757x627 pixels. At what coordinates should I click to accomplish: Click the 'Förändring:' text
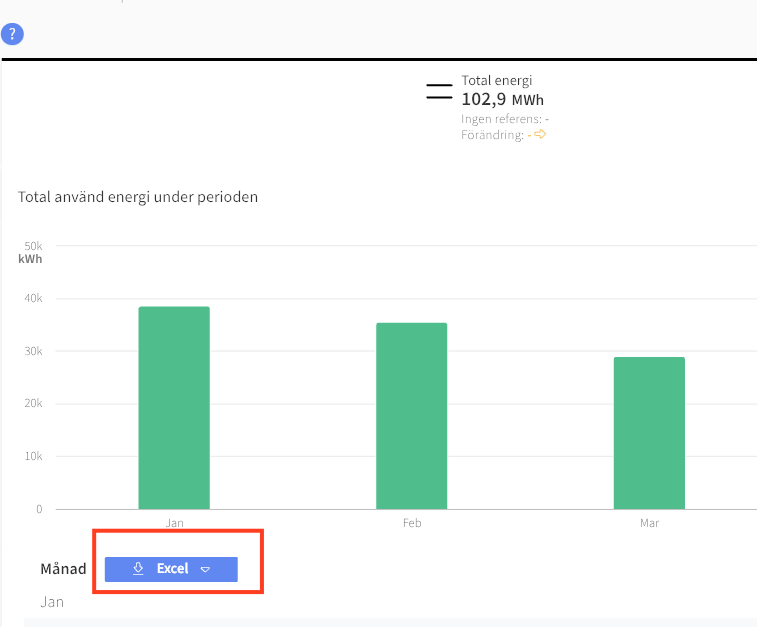point(492,135)
